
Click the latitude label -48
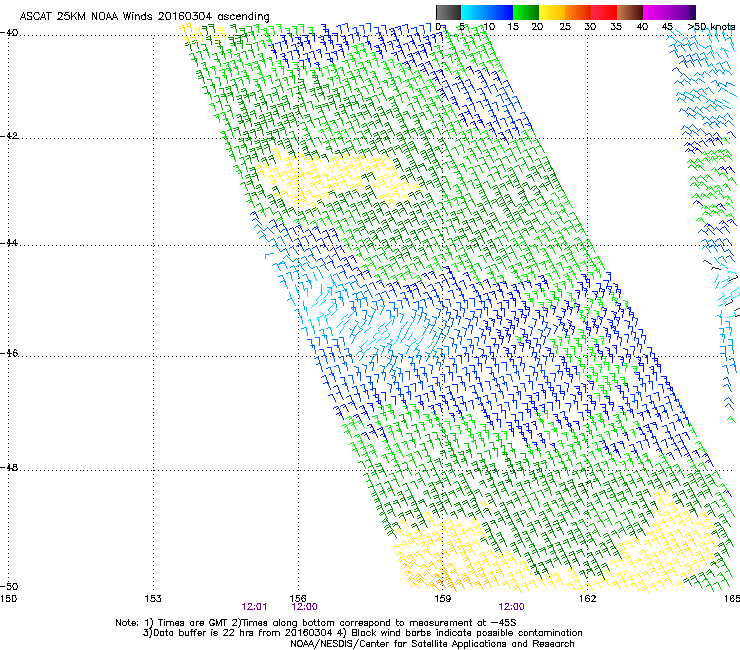click(9, 467)
